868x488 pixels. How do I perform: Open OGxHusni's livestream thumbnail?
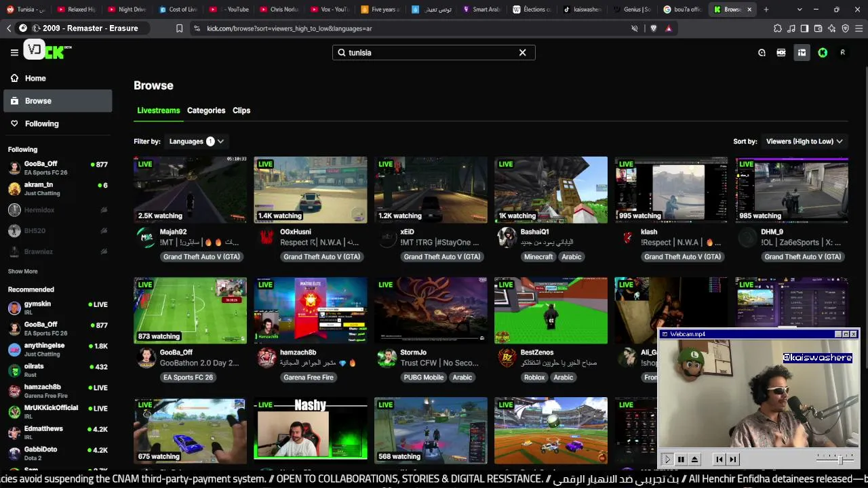tap(311, 190)
